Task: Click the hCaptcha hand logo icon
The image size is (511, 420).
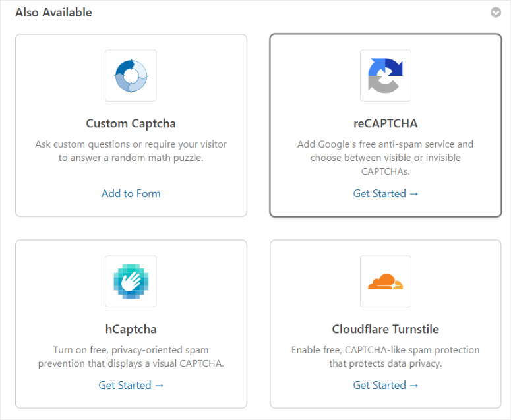Action: point(131,281)
